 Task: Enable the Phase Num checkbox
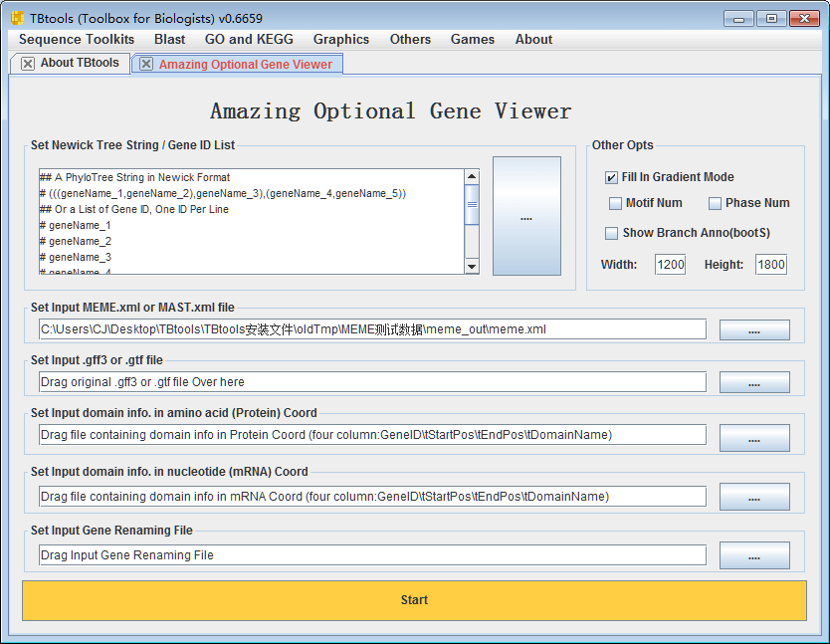(715, 203)
